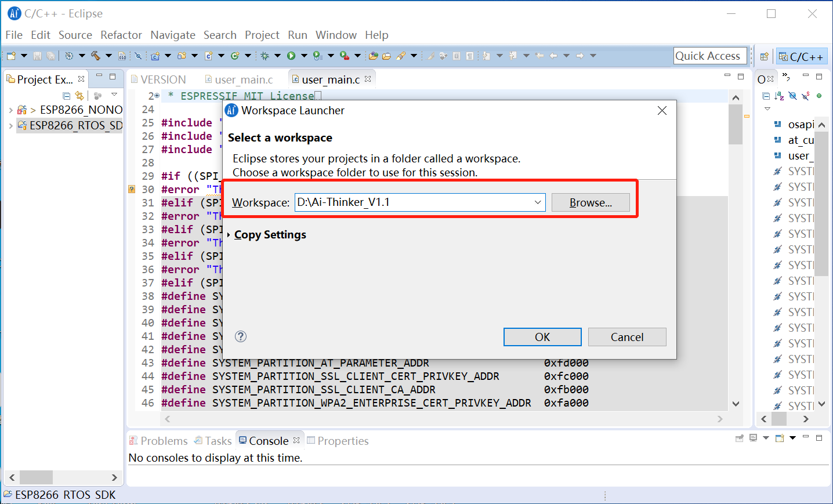Click the External Tools run icon

tap(345, 56)
